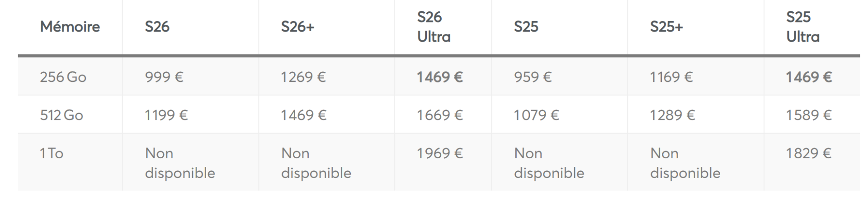Click the 1 To row label
Screen dimensions: 868x199
click(x=52, y=153)
